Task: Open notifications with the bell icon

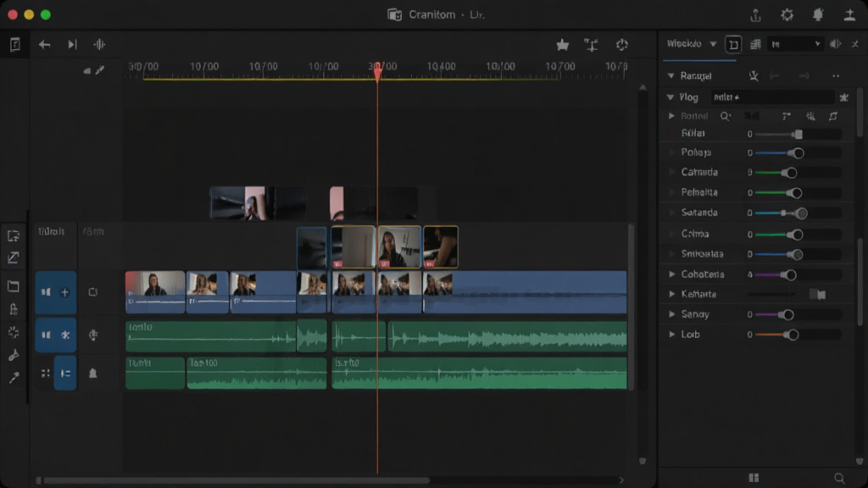Action: click(x=818, y=15)
